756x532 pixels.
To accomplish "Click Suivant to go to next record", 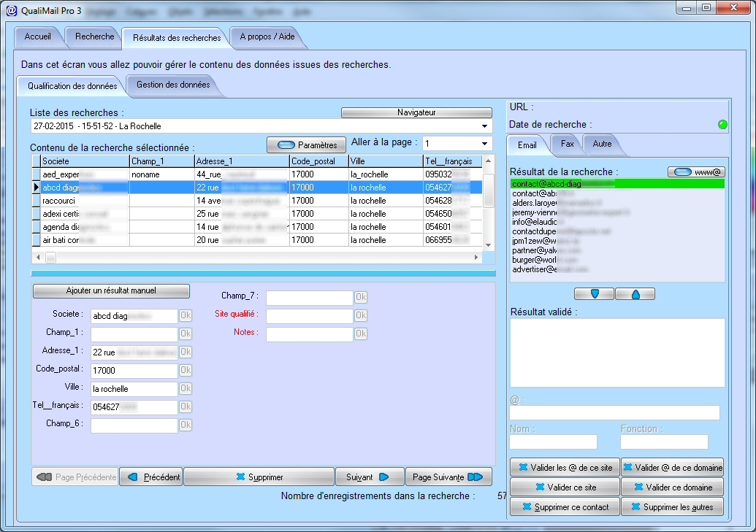I will 370,477.
